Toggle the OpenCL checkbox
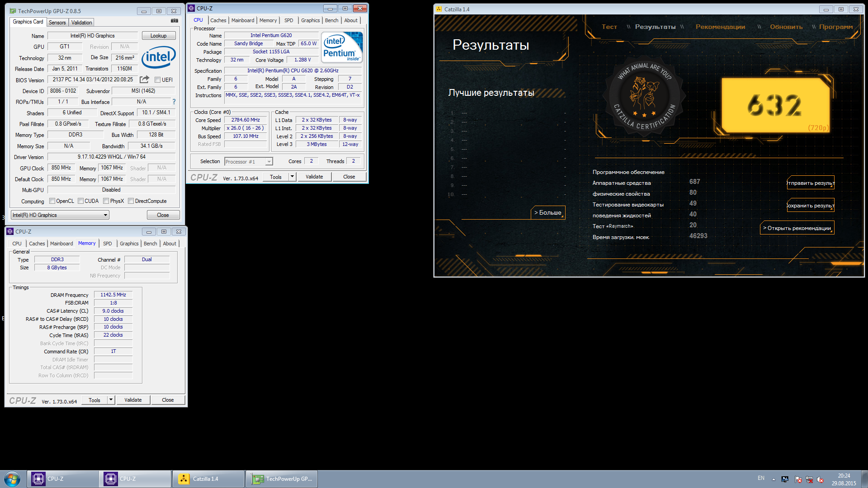 click(52, 201)
